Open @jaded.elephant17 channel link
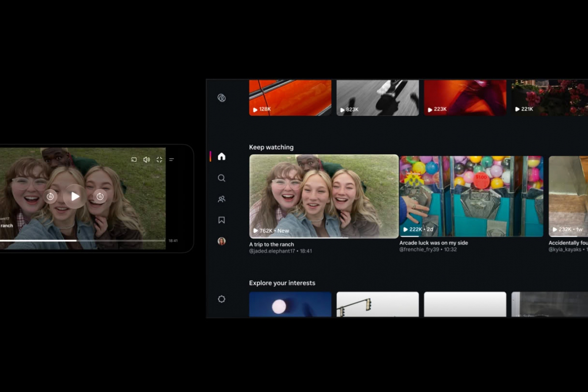The image size is (588, 392). [272, 251]
